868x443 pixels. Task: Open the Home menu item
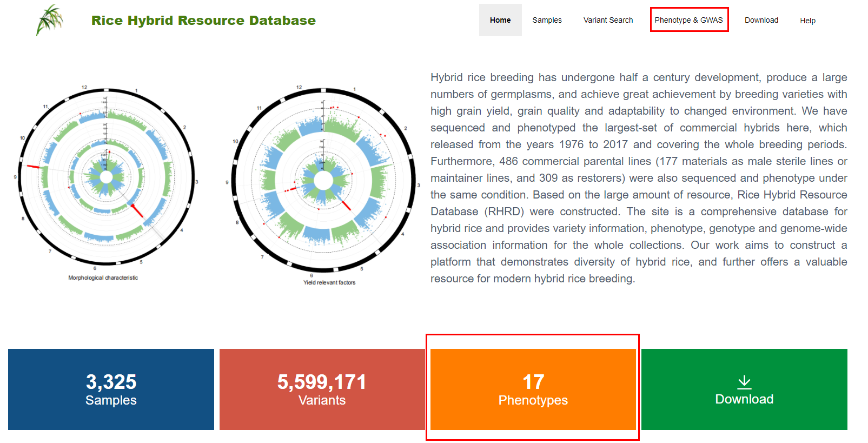[500, 20]
